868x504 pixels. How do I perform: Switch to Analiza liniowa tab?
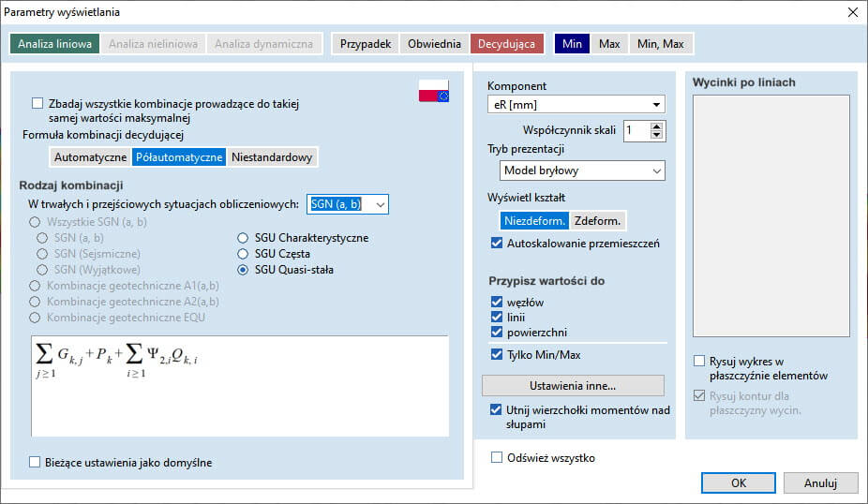click(x=55, y=44)
